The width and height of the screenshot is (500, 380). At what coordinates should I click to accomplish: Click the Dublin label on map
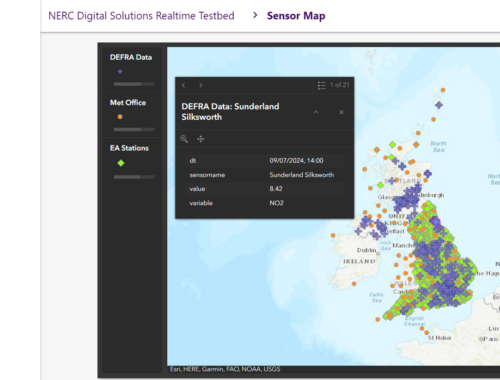[x=366, y=250]
